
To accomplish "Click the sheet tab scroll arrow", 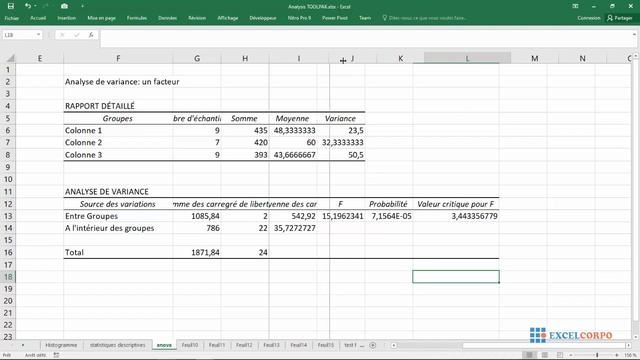I will tap(23, 345).
